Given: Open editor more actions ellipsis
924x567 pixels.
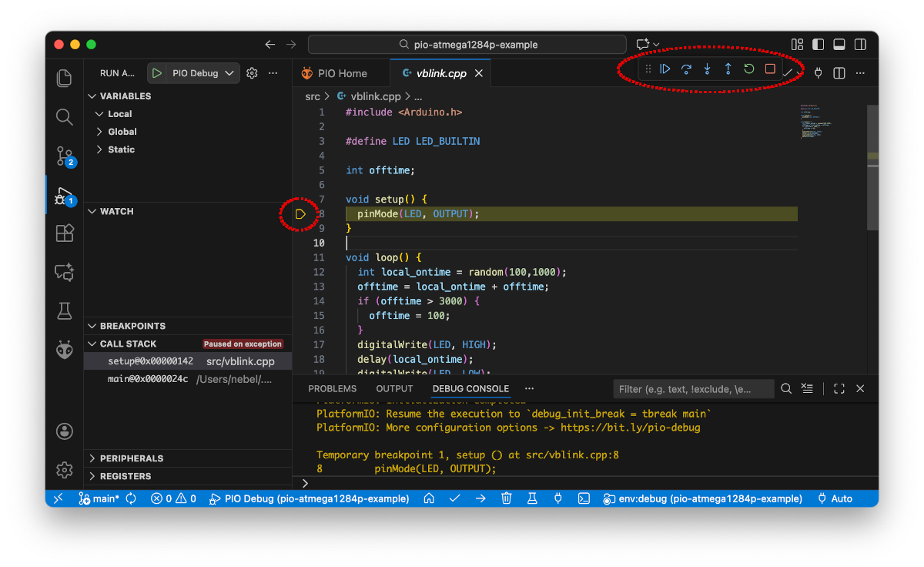Looking at the screenshot, I should point(860,72).
